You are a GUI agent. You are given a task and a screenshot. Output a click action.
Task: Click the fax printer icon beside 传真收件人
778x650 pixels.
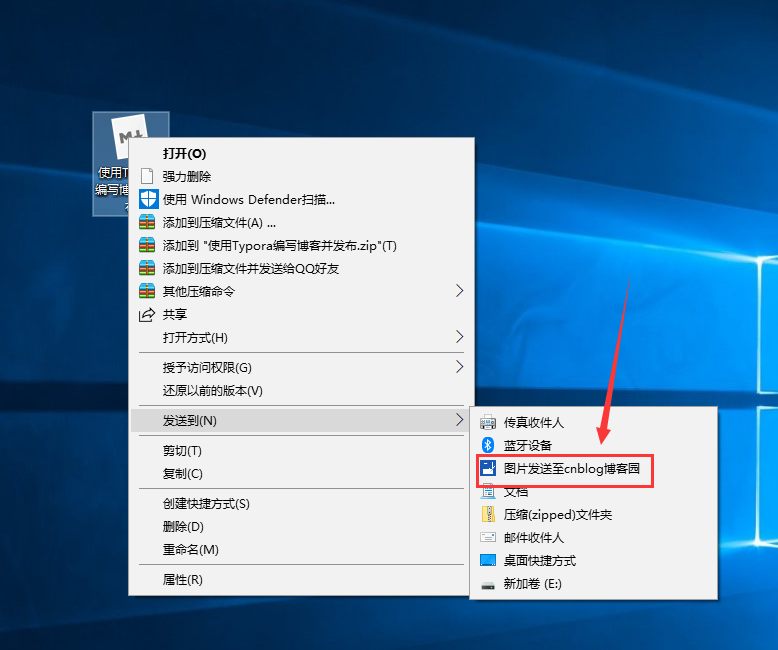488,422
